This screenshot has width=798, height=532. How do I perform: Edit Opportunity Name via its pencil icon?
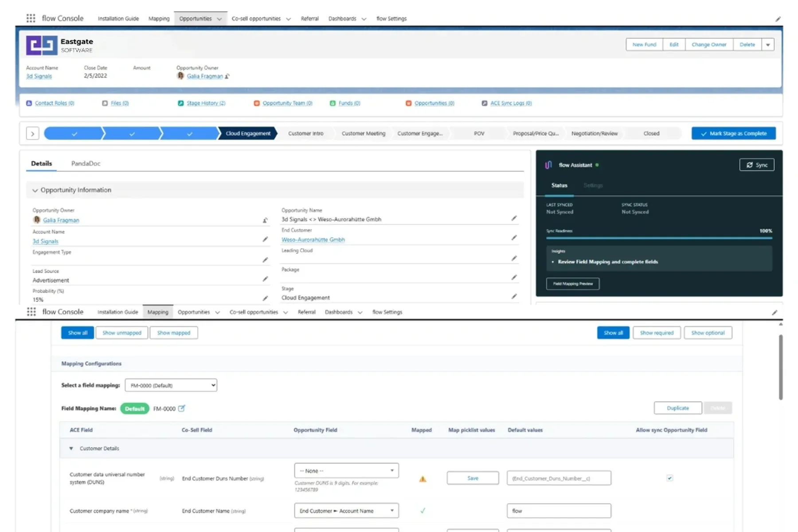point(514,218)
